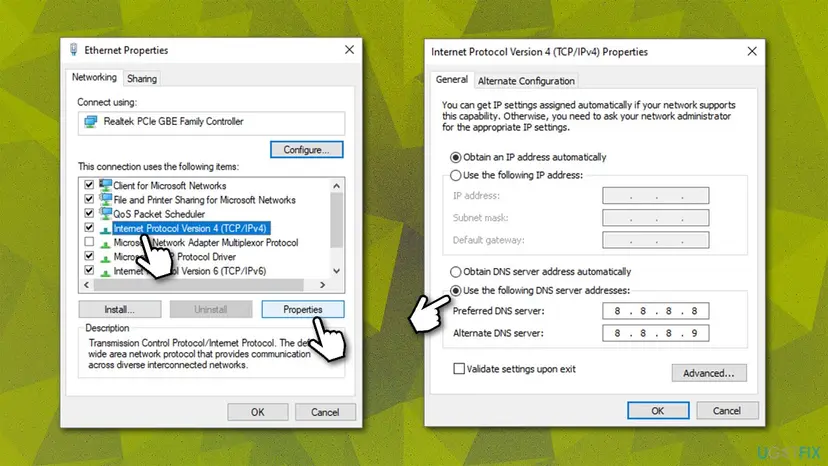This screenshot has height=466, width=828.
Task: Click the File and Printer Sharing icon
Action: [x=106, y=200]
